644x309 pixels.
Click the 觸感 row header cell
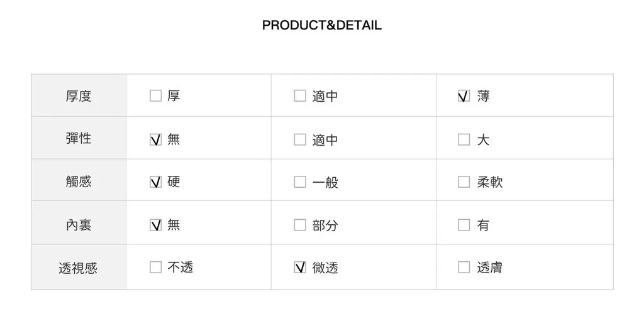[79, 182]
